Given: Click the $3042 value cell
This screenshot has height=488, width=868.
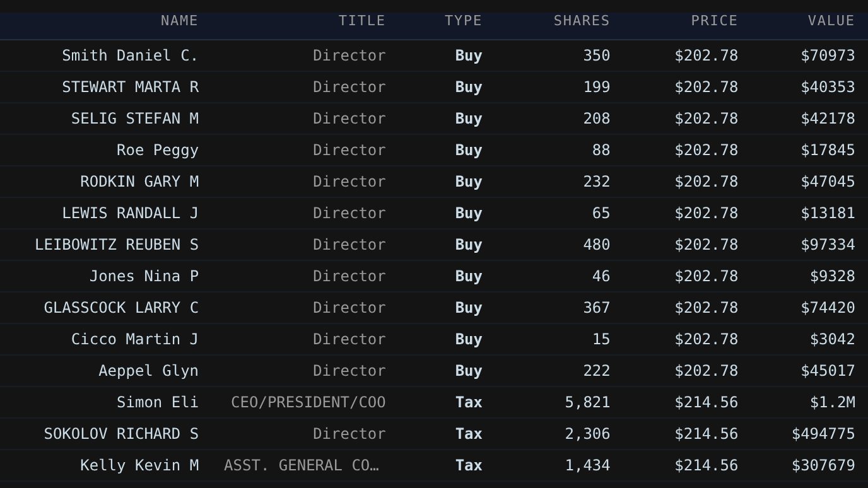Looking at the screenshot, I should pos(833,339).
